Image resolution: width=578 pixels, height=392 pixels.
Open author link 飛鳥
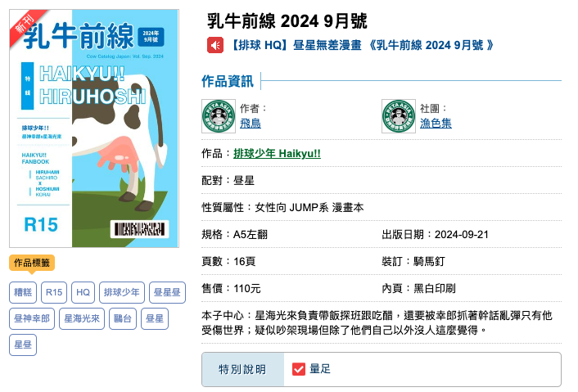point(251,123)
